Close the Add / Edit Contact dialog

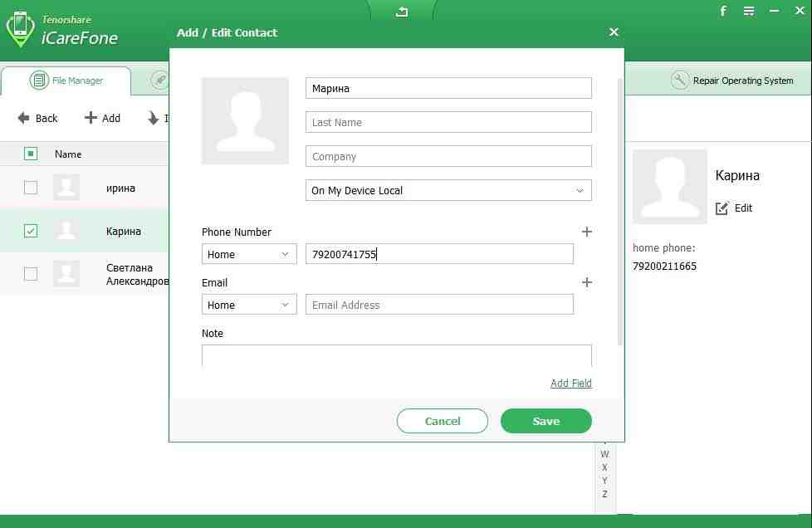(614, 32)
